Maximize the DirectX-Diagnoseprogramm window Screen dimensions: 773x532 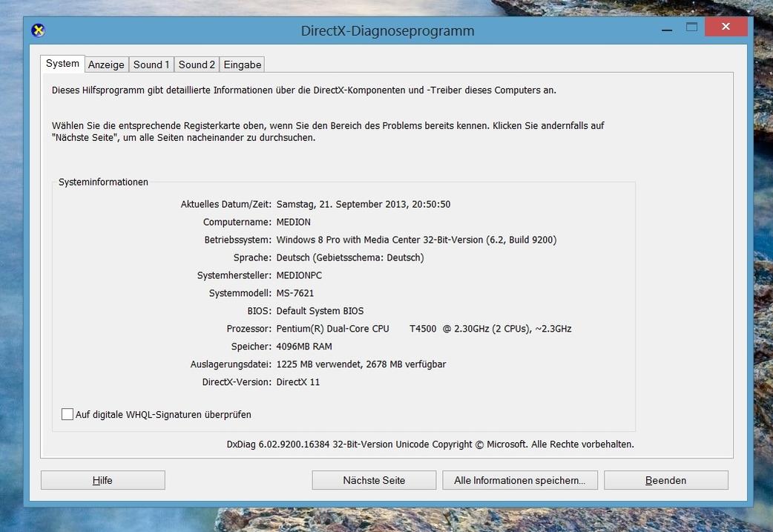691,27
